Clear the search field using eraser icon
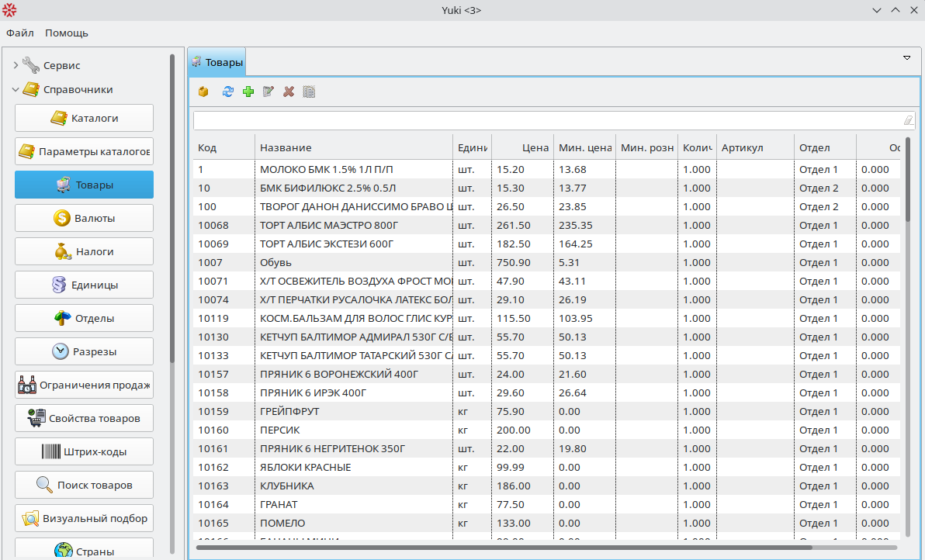This screenshot has width=925, height=560. pyautogui.click(x=908, y=120)
